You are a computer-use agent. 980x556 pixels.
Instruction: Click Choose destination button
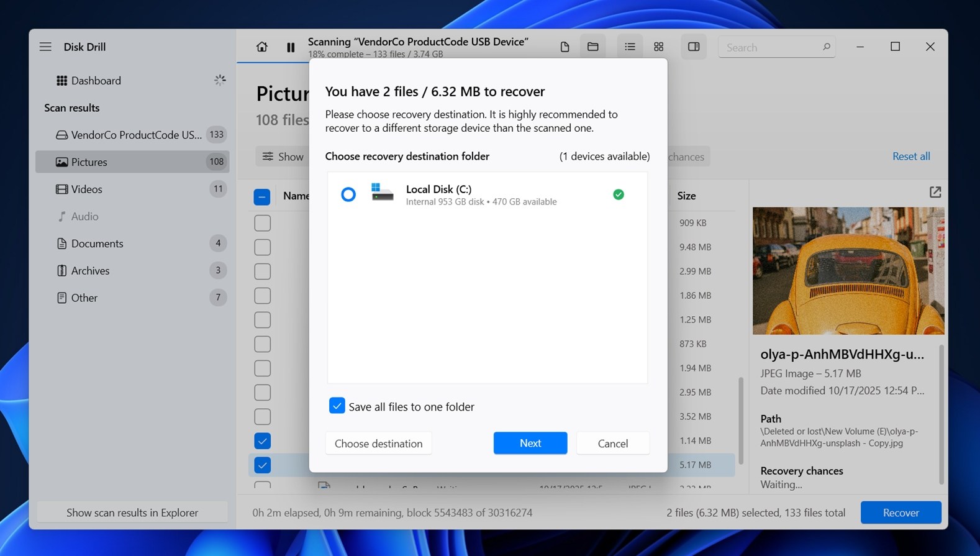(x=378, y=444)
